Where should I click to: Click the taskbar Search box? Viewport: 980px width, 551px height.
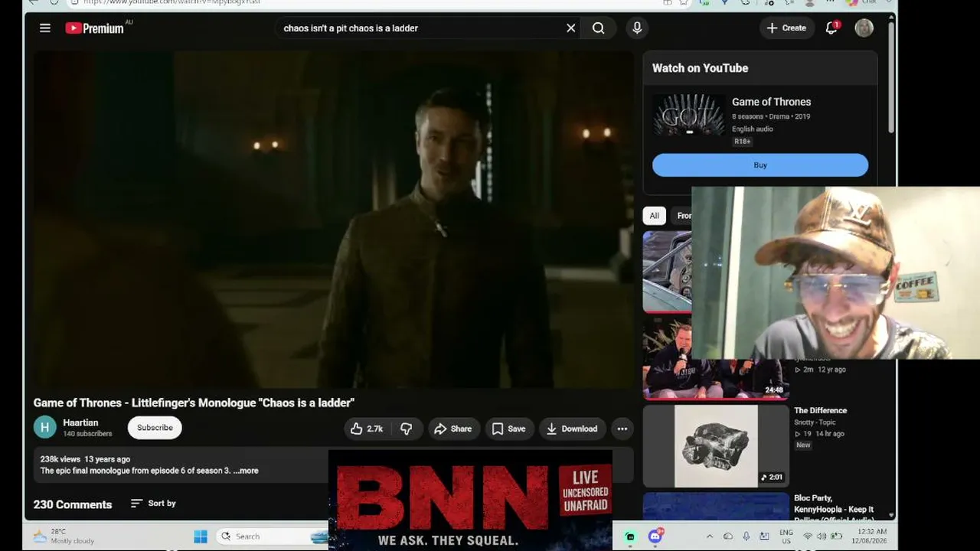point(272,536)
